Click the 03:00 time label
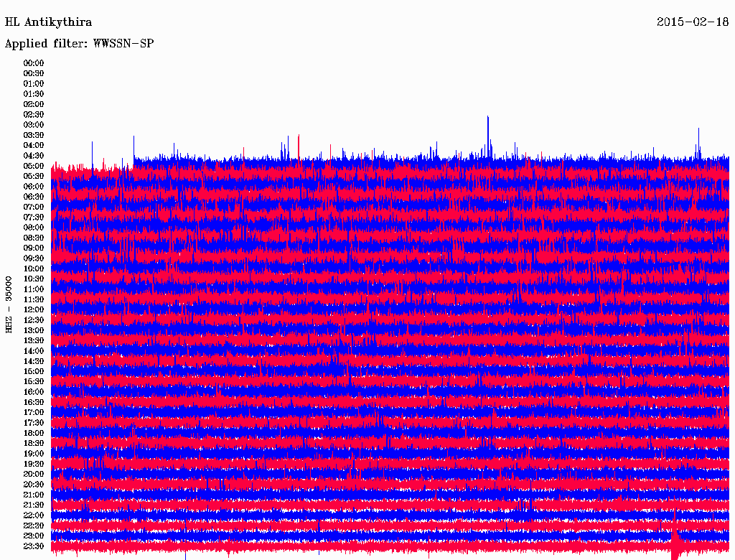 click(34, 125)
